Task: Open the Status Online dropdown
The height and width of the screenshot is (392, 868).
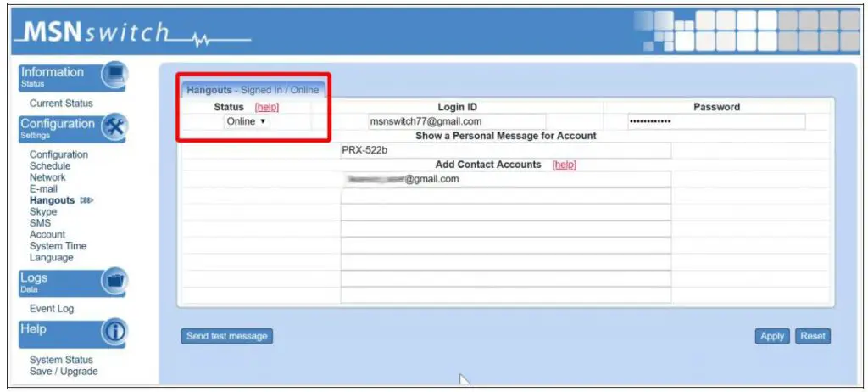Action: 247,120
